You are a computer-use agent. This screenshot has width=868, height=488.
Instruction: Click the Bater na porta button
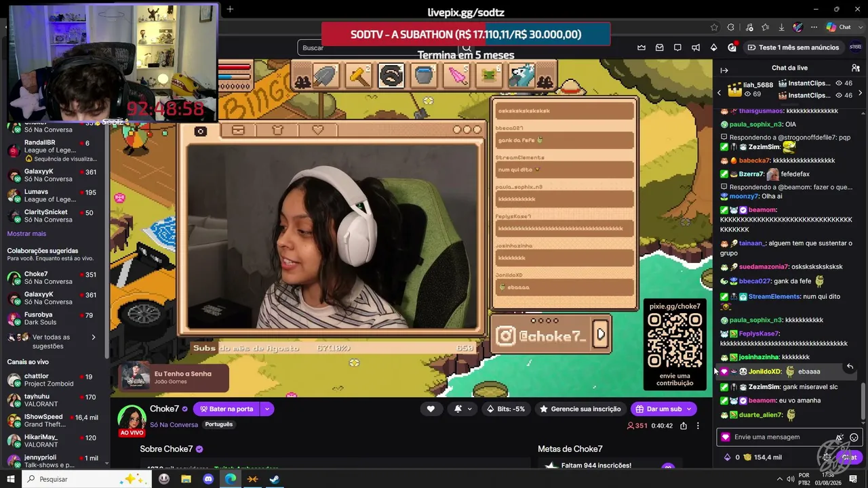[x=226, y=409]
